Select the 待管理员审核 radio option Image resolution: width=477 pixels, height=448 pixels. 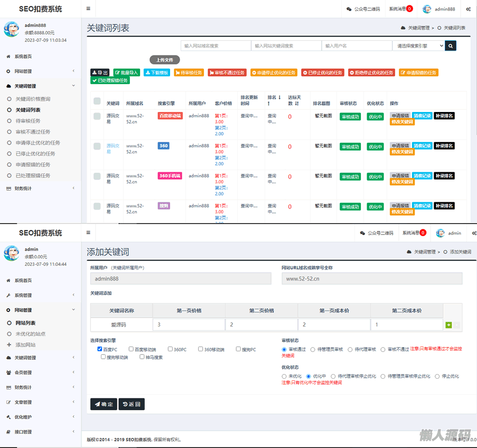(313, 349)
